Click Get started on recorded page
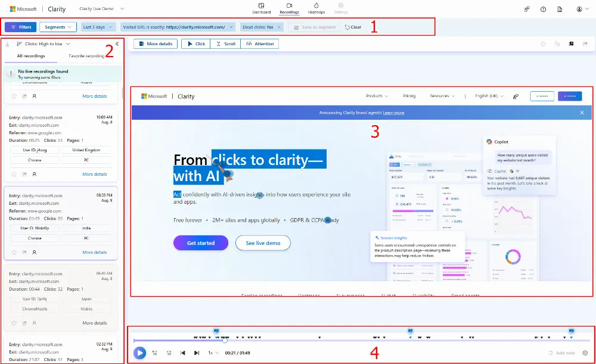Viewport: 596px width, 364px height. pyautogui.click(x=201, y=243)
